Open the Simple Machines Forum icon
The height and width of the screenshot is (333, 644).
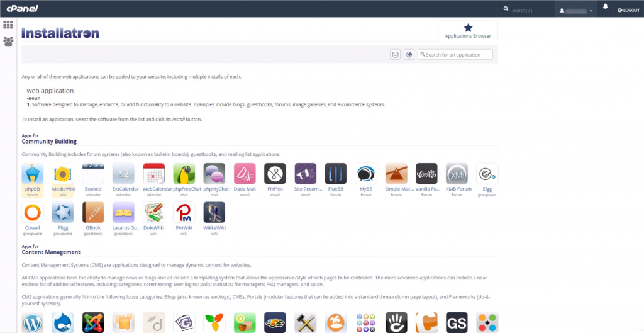click(396, 174)
